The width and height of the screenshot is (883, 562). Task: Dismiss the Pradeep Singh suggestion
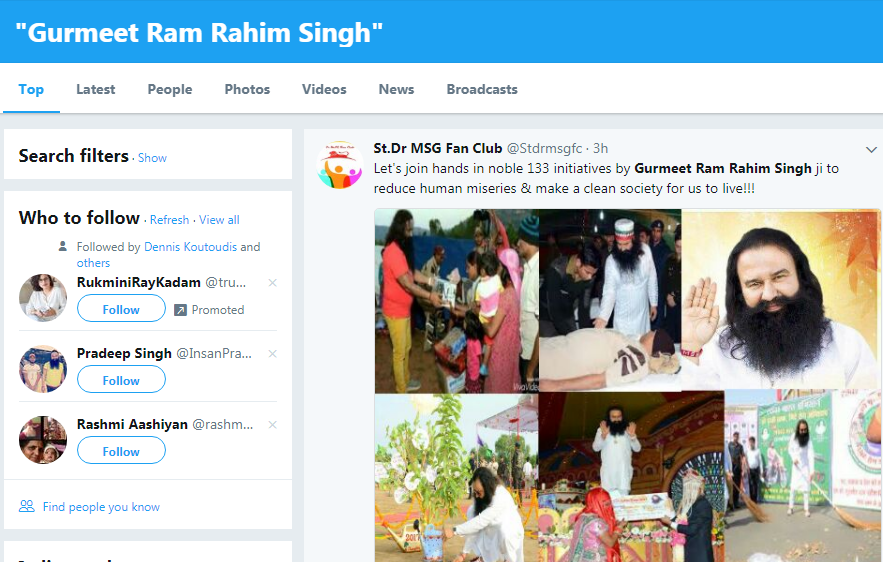coord(273,354)
